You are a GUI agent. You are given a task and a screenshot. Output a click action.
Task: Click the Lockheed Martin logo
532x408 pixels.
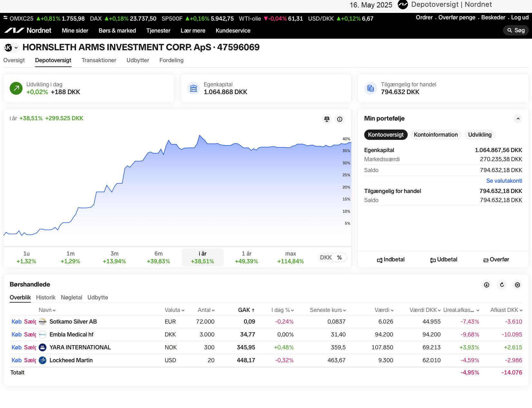point(43,360)
